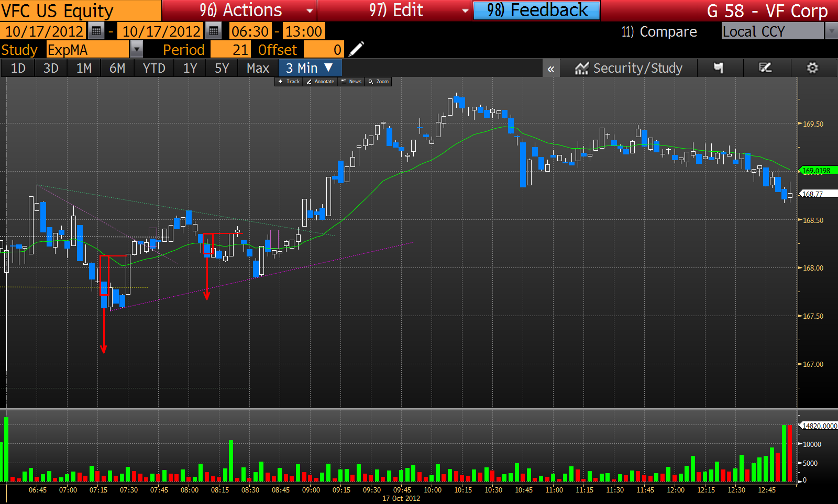Enable the Track crosshair tool
The width and height of the screenshot is (838, 504).
[x=289, y=82]
